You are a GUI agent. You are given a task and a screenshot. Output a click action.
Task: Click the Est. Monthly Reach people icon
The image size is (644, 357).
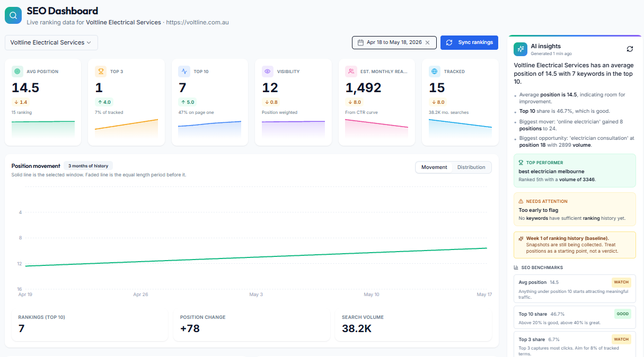(x=351, y=71)
